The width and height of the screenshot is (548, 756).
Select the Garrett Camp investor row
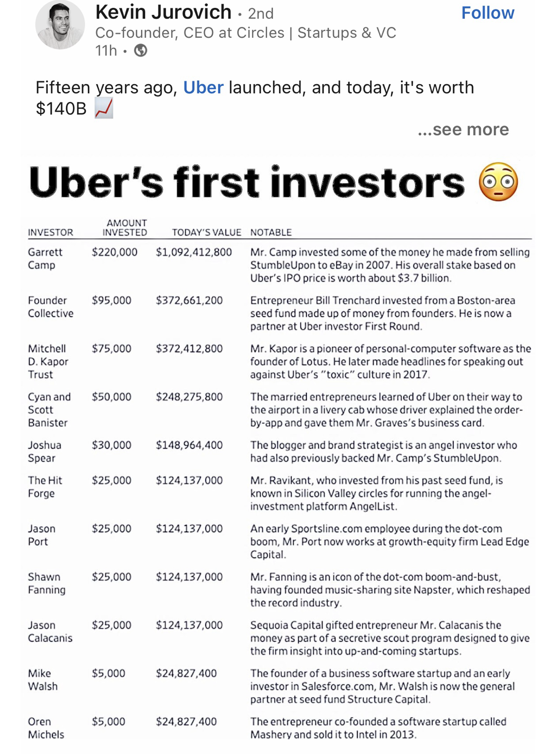(x=45, y=259)
